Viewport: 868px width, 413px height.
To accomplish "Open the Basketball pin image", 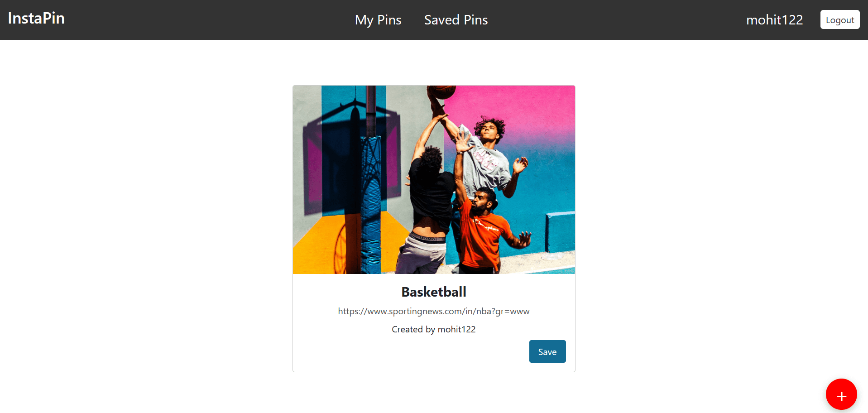I will (434, 180).
